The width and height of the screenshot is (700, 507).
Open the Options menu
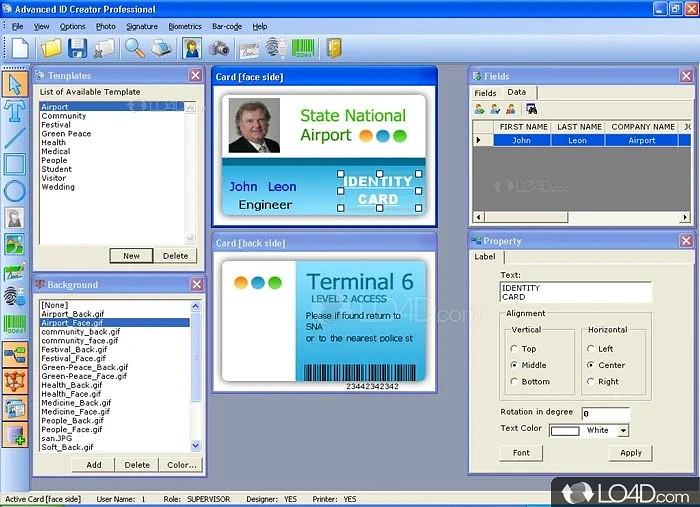(72, 26)
